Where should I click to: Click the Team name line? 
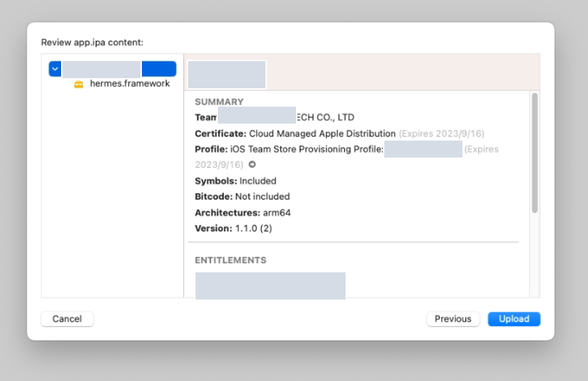(274, 117)
